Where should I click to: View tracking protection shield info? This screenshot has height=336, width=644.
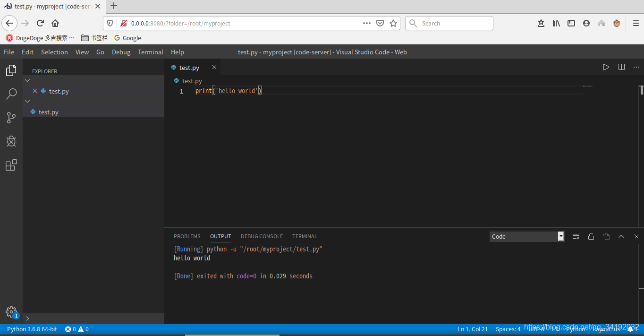[x=110, y=23]
